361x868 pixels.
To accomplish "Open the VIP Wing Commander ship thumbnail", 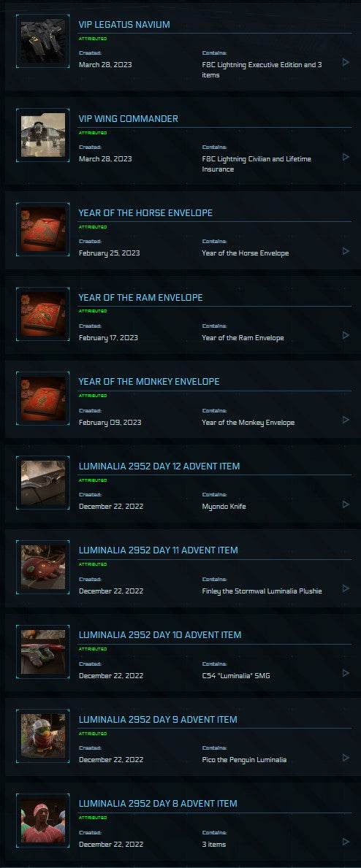I will [x=43, y=135].
